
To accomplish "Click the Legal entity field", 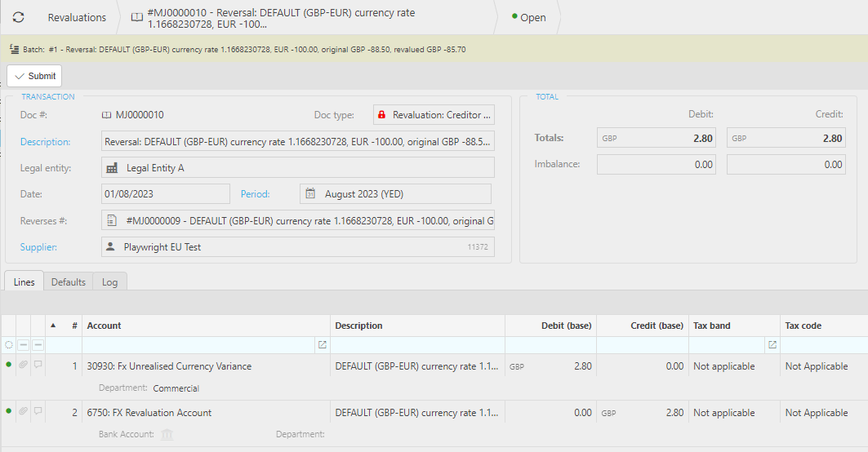I will pos(298,167).
